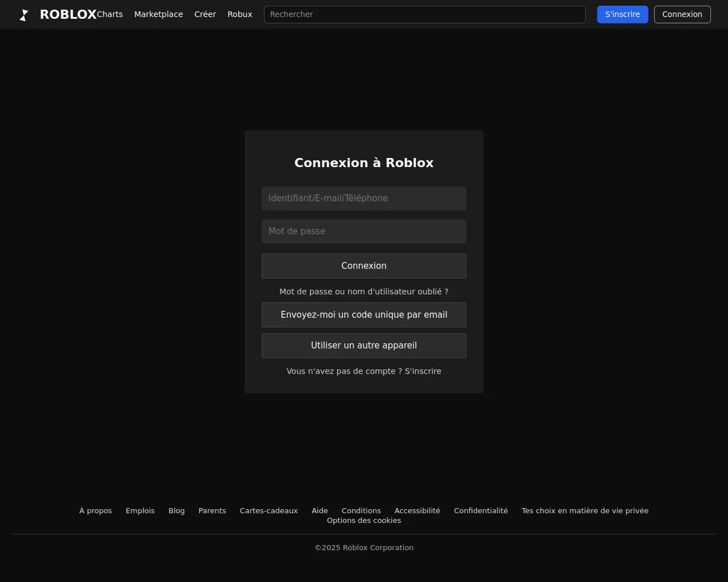Choose Utiliser un autre appareil
Image resolution: width=728 pixels, height=582 pixels.
364,346
